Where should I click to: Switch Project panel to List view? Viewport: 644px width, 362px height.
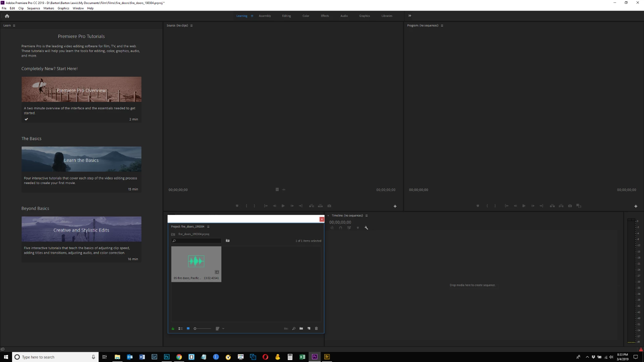(x=180, y=328)
